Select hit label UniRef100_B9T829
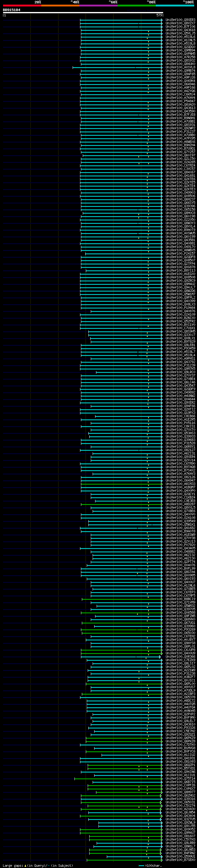 pyautogui.click(x=180, y=342)
